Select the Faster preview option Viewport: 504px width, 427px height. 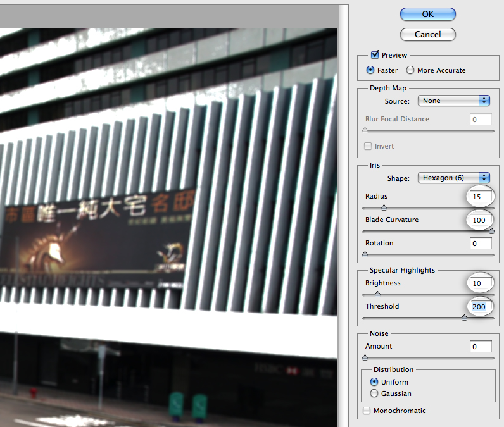[x=370, y=70]
